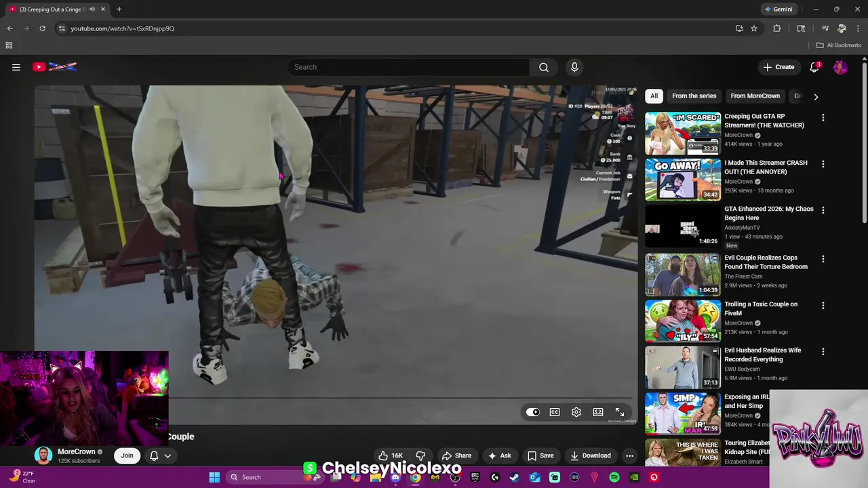Open Evil Couple Realizes Cops thumbnail
Image resolution: width=868 pixels, height=488 pixels.
(x=682, y=274)
